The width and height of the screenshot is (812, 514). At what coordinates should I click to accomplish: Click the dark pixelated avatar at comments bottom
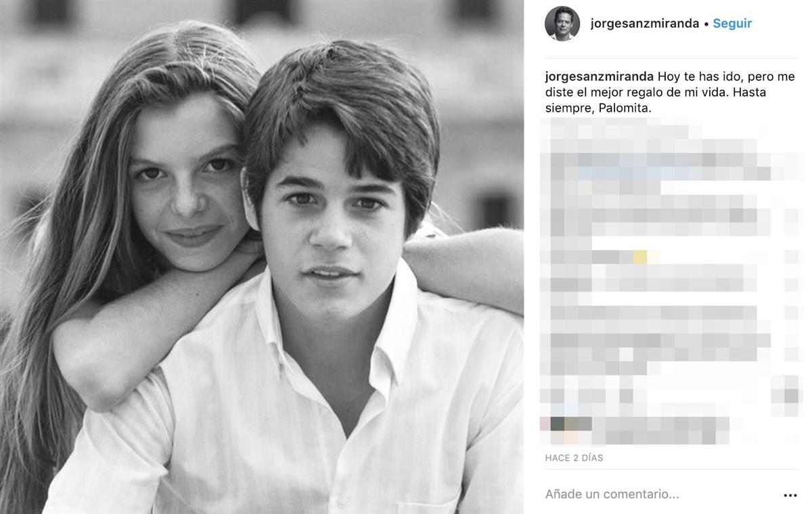[x=558, y=424]
